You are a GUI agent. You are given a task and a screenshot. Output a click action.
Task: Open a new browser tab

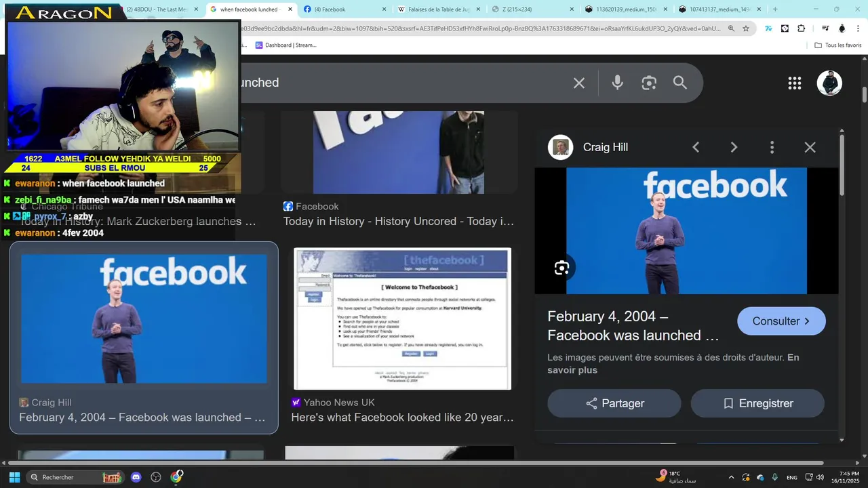[775, 9]
